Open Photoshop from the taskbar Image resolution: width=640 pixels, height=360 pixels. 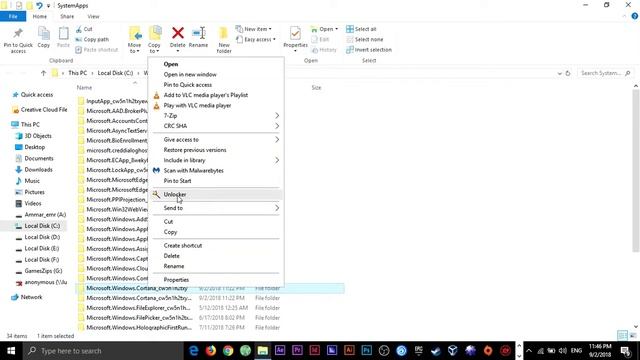point(367,351)
